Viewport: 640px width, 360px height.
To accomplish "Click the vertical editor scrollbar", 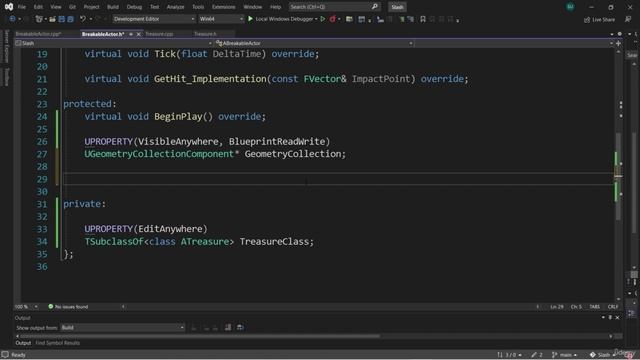I will point(618,176).
